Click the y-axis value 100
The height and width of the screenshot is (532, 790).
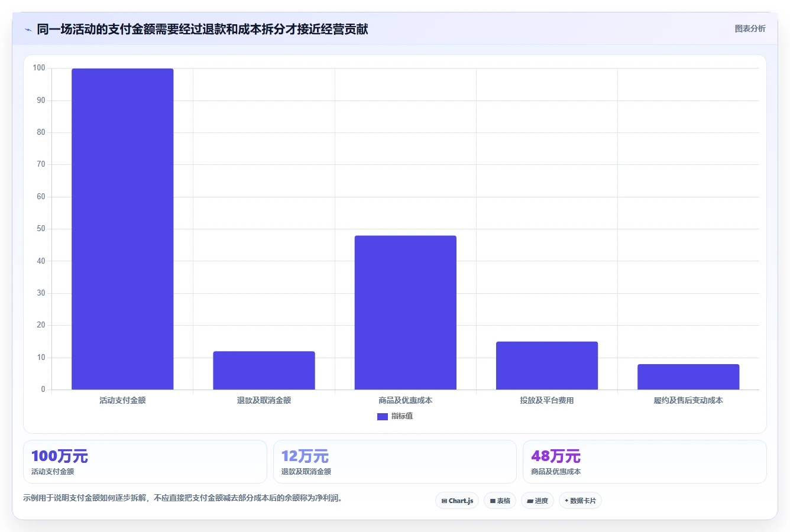[39, 68]
